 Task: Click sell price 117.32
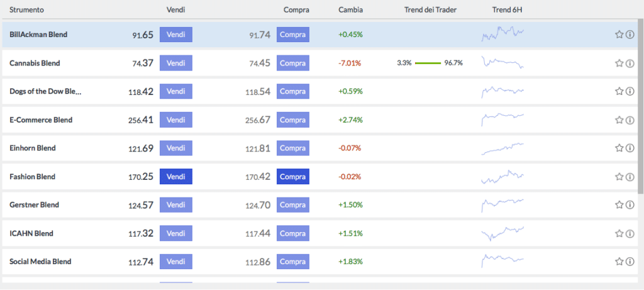(140, 233)
